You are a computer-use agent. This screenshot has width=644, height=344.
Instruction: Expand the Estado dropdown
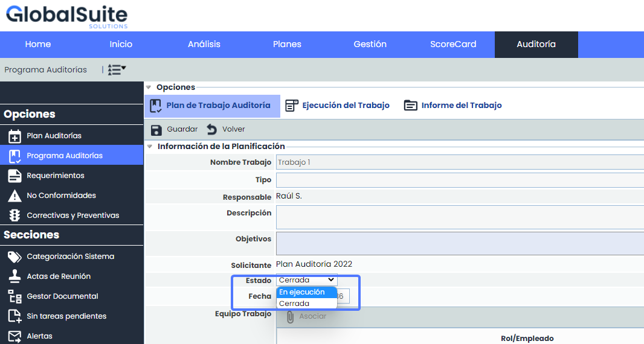pos(306,280)
